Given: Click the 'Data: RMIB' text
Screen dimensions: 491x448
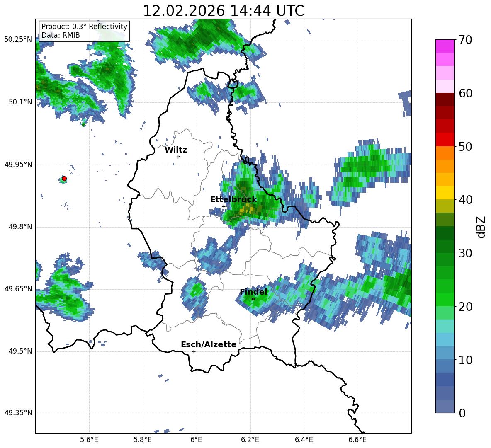Looking at the screenshot, I should pos(61,35).
